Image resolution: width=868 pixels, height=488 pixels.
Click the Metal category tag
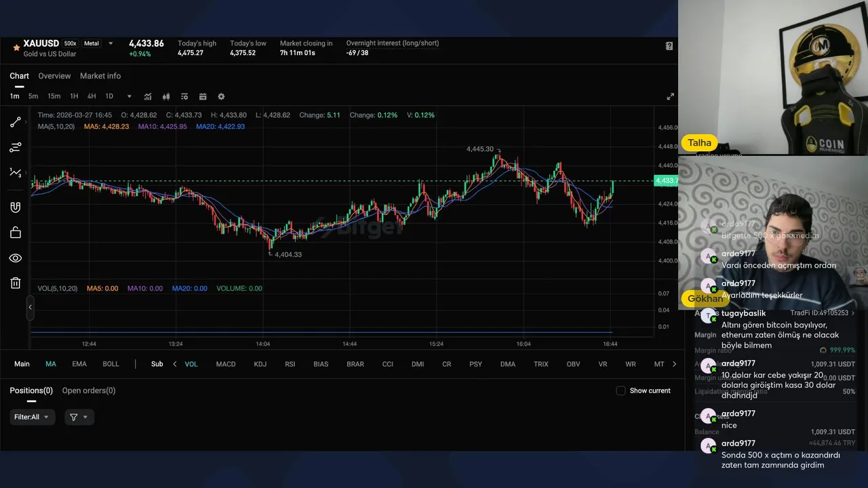click(x=92, y=43)
